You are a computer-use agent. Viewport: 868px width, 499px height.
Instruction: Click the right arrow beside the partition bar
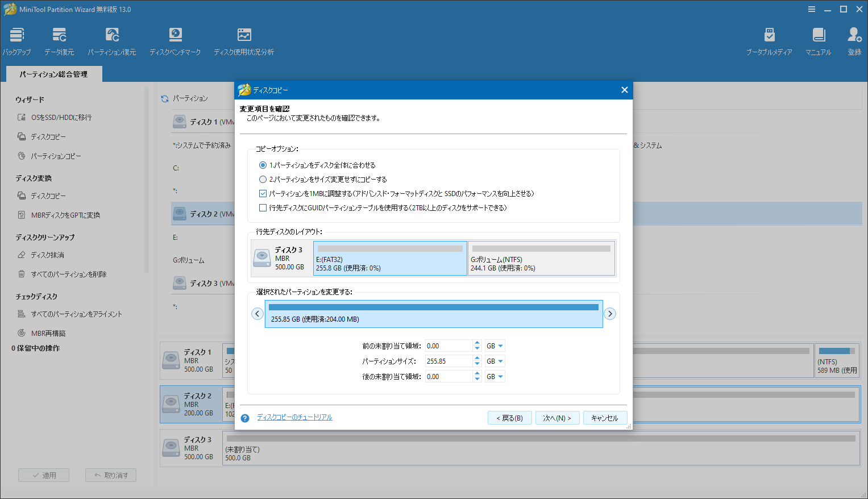click(610, 313)
